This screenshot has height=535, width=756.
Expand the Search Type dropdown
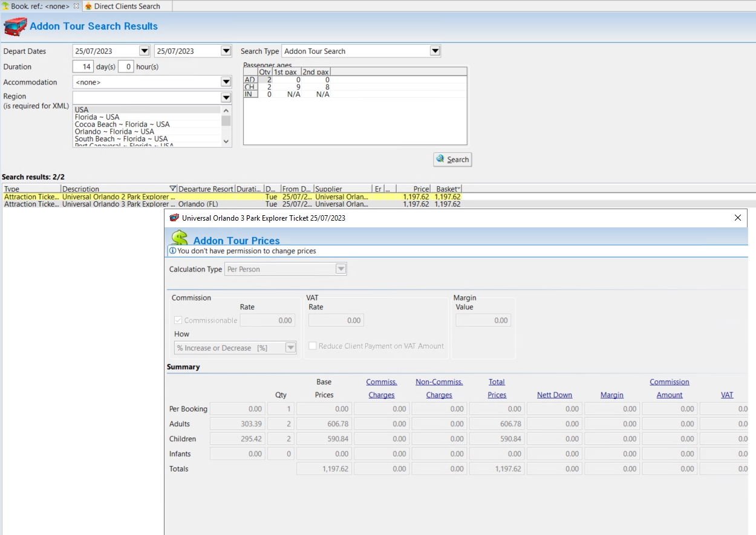tap(435, 51)
